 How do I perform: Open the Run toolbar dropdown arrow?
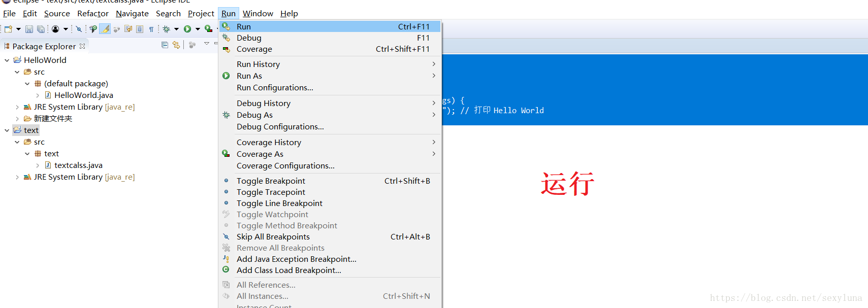[x=198, y=29]
